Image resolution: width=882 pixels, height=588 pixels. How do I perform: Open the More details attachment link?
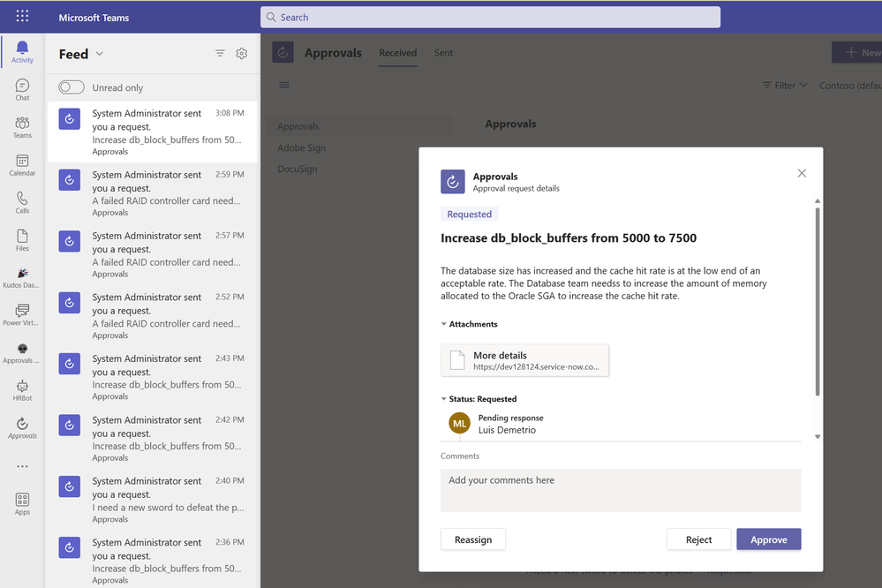[x=524, y=360]
